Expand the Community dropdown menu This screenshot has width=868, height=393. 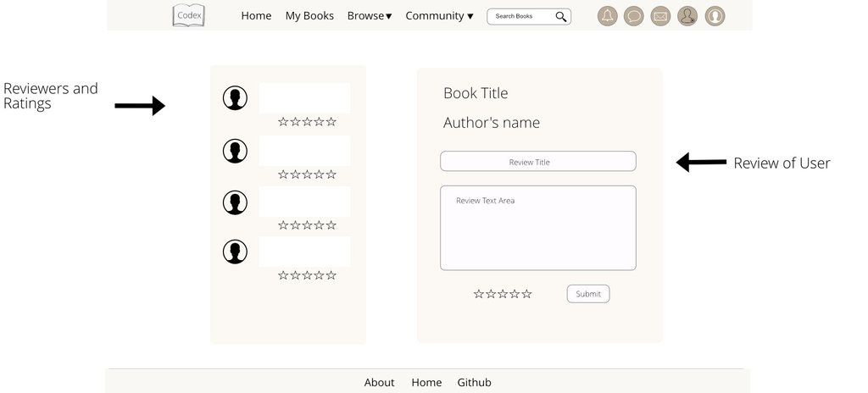point(440,16)
